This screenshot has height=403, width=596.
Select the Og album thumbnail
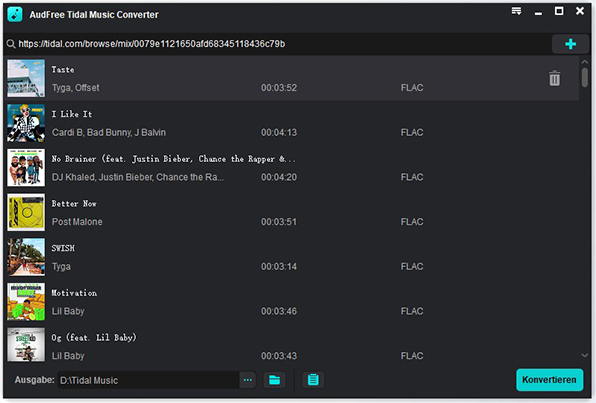coord(26,344)
